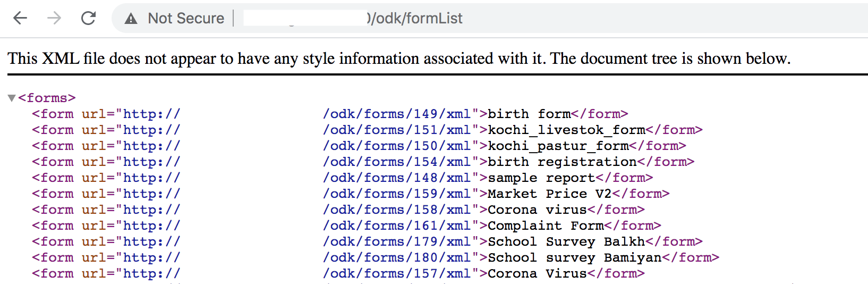Click the /odk/forms/149/xml URL path
Viewport: 868px width, 284px height.
click(x=396, y=114)
